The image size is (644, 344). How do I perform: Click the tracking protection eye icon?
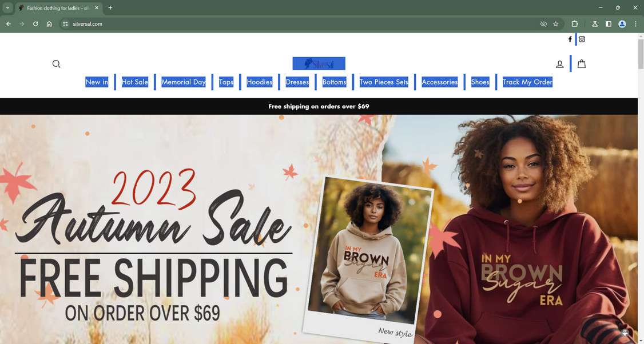point(543,24)
